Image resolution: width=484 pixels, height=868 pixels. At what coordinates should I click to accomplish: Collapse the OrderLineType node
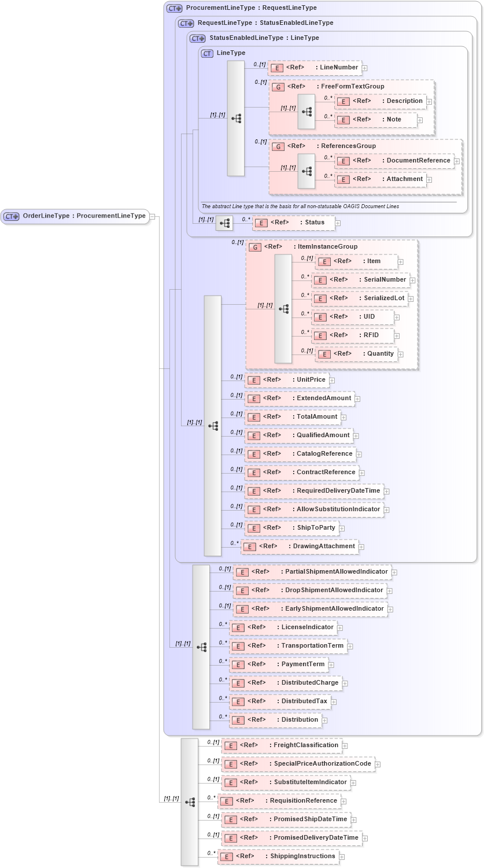[x=152, y=216]
